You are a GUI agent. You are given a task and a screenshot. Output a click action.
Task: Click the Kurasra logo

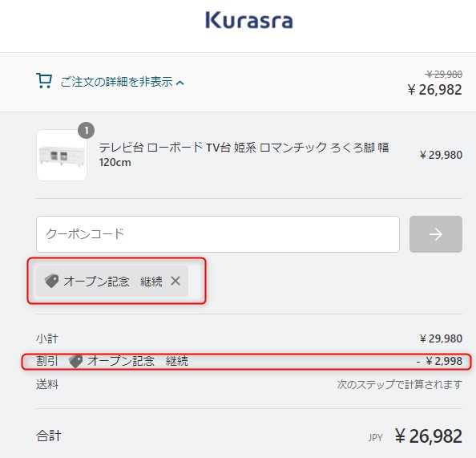pos(249,20)
